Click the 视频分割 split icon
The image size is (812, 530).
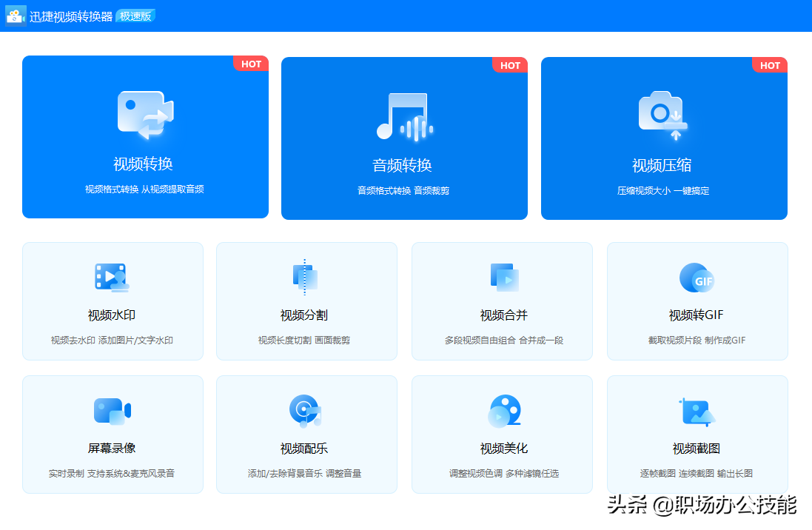coord(305,277)
